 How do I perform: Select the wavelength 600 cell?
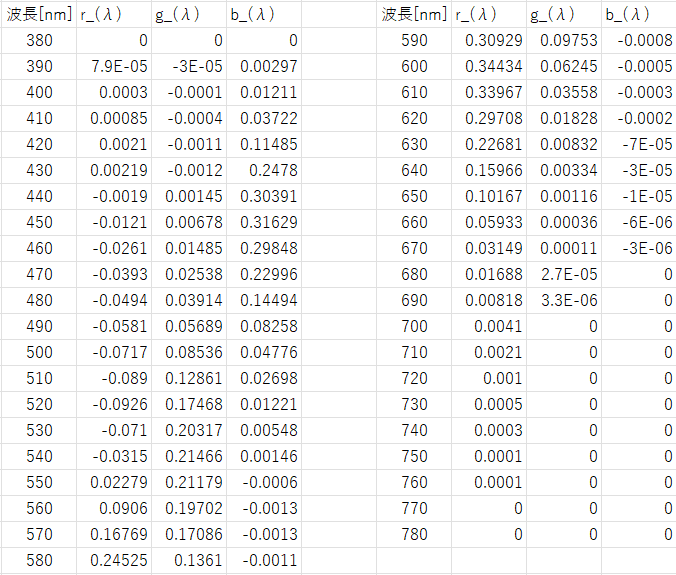pos(413,67)
